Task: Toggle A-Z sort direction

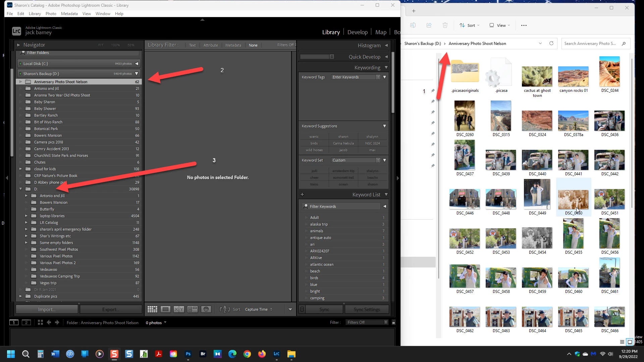Action: pyautogui.click(x=225, y=309)
